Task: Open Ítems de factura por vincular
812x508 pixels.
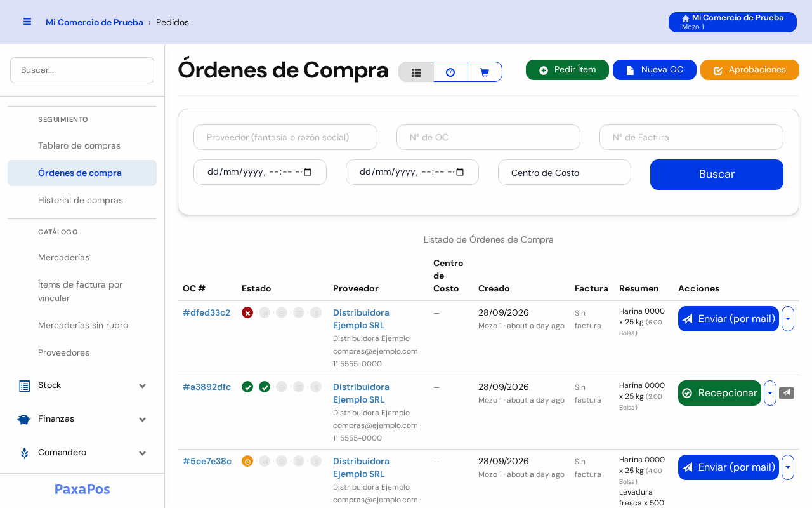Action: click(82, 291)
